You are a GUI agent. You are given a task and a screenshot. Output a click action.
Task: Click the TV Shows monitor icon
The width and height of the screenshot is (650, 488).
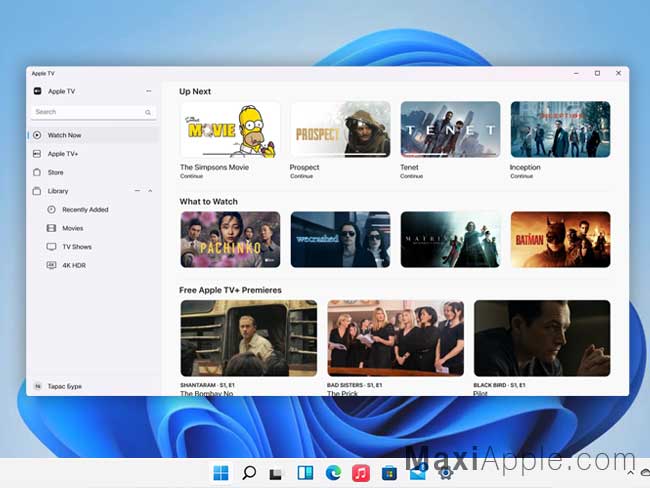point(51,247)
